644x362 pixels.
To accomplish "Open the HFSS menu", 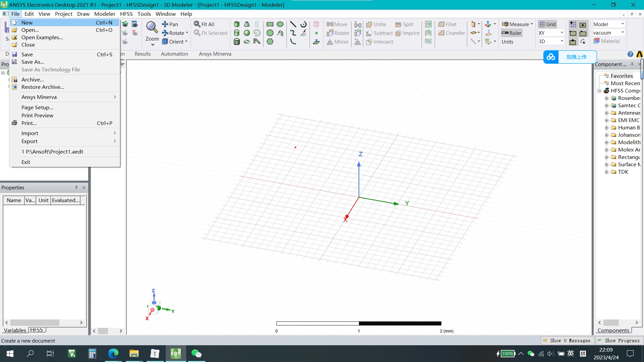I will point(126,14).
